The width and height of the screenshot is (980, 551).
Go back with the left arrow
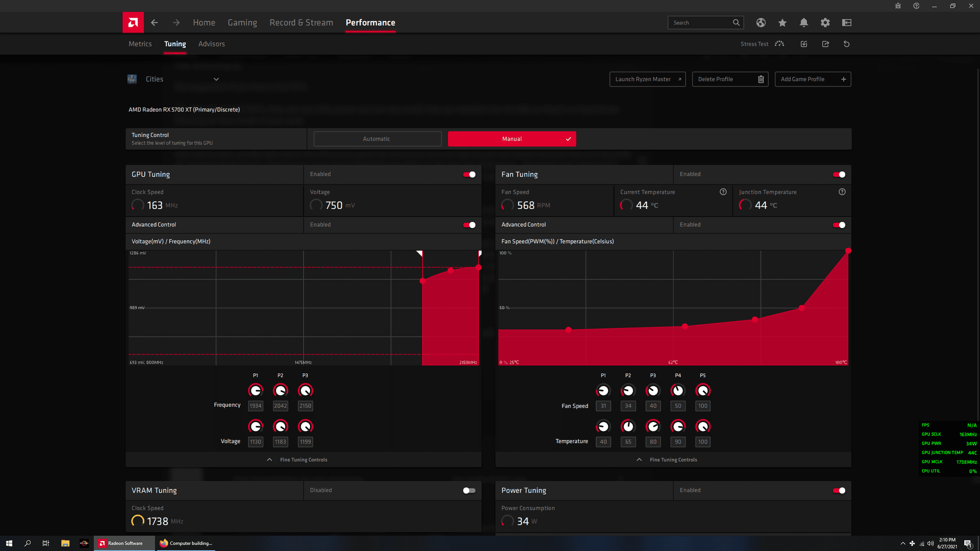[154, 23]
